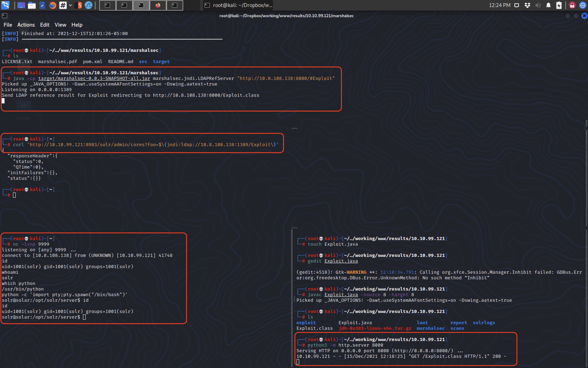Click the curl command's jndi:ldap URL
The image size is (588, 368).
pyautogui.click(x=220, y=145)
